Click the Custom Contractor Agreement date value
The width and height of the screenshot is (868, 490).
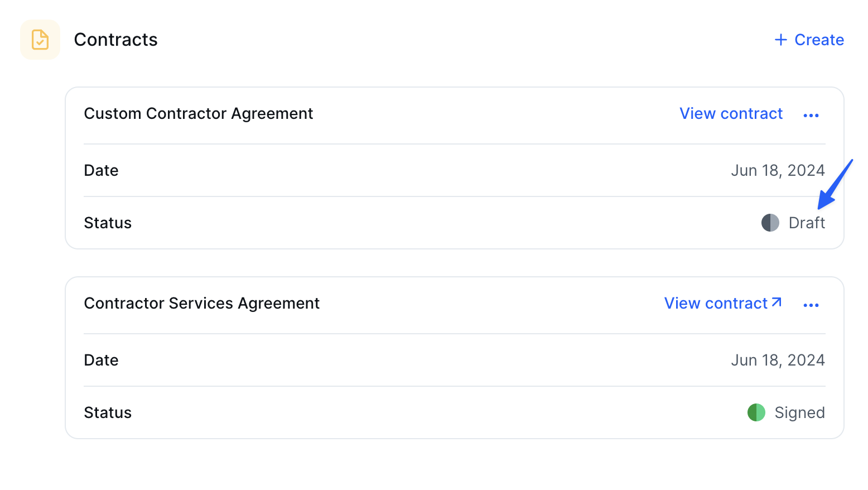778,170
